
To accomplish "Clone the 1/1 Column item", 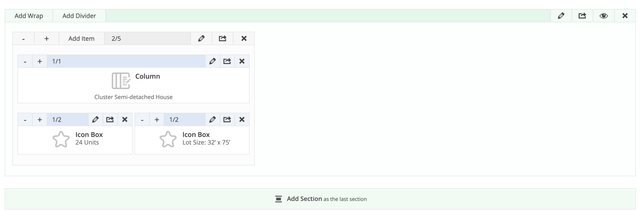I will click(227, 61).
